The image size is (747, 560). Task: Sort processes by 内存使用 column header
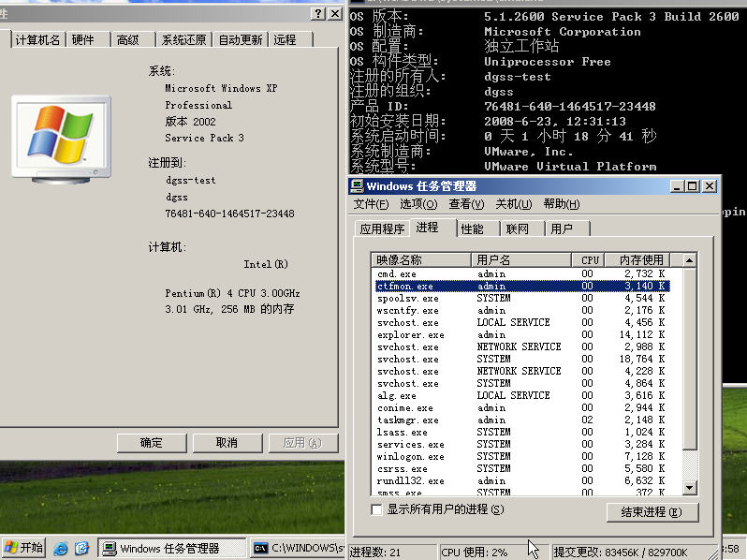(x=637, y=259)
